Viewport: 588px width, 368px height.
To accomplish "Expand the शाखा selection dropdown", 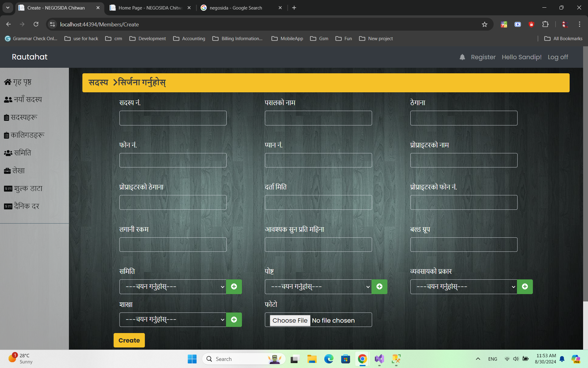I will pos(173,320).
